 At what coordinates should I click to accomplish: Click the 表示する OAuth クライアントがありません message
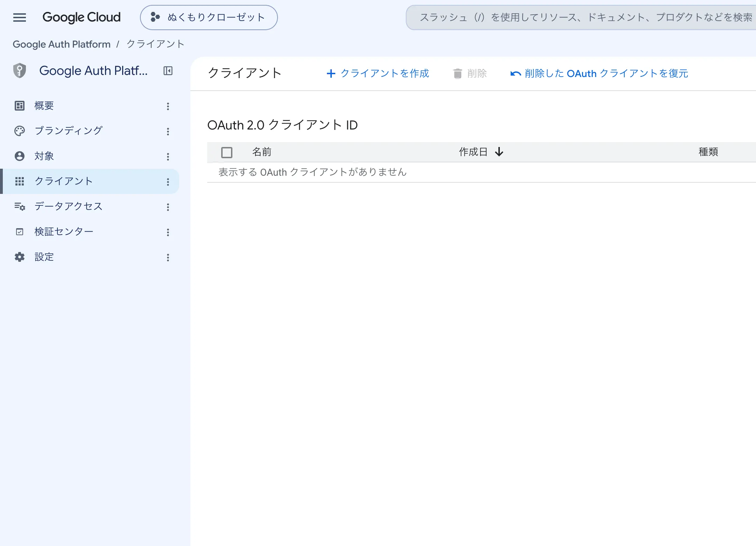(313, 172)
